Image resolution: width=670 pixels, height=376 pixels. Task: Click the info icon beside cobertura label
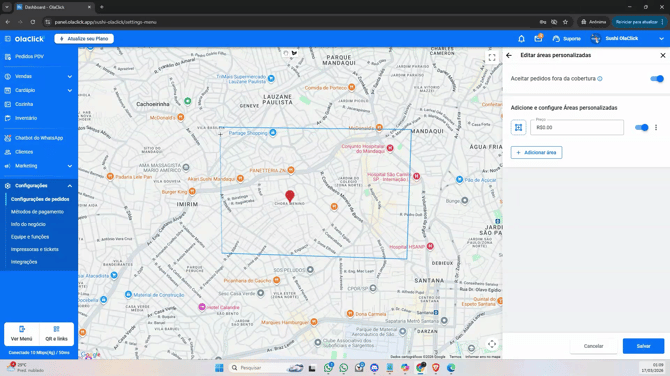[x=600, y=79]
